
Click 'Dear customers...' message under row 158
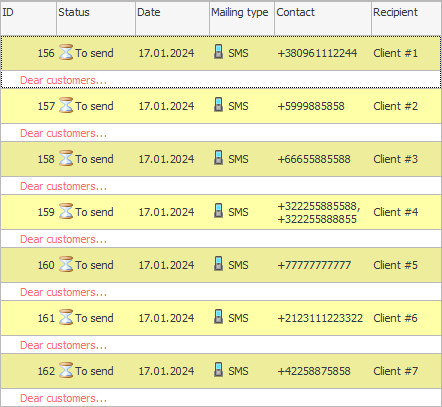click(63, 186)
